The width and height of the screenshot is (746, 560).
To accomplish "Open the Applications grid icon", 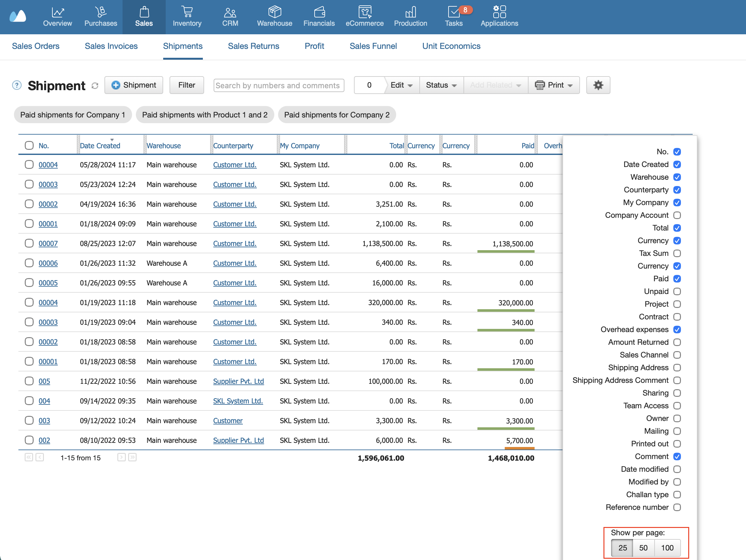I will [x=499, y=12].
